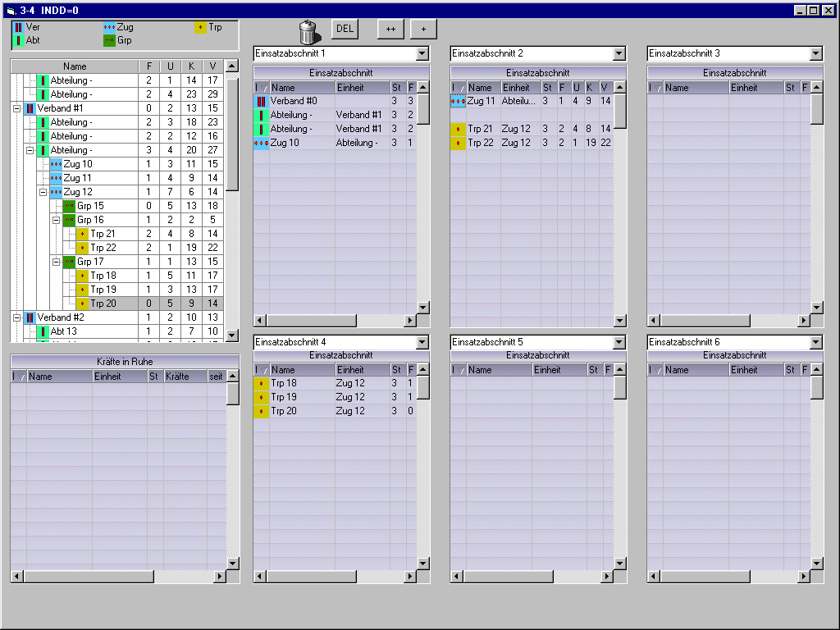The image size is (840, 630).
Task: Collapse the Grp 16 tree node
Action: pos(57,220)
